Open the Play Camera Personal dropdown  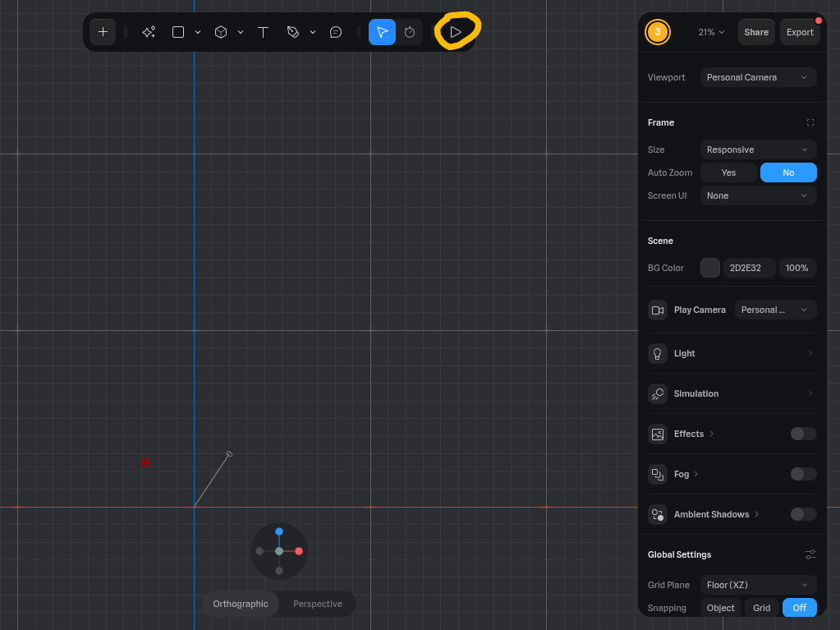point(775,310)
